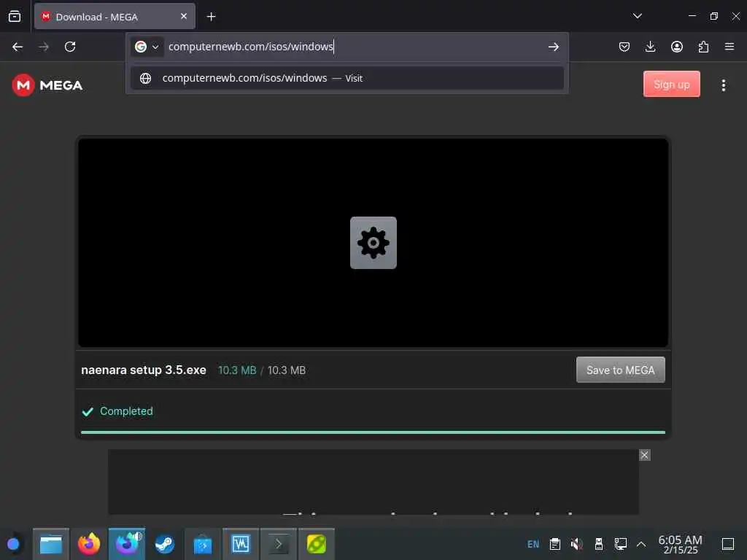747x560 pixels.
Task: Open the Firefox View icon
Action: coord(15,17)
